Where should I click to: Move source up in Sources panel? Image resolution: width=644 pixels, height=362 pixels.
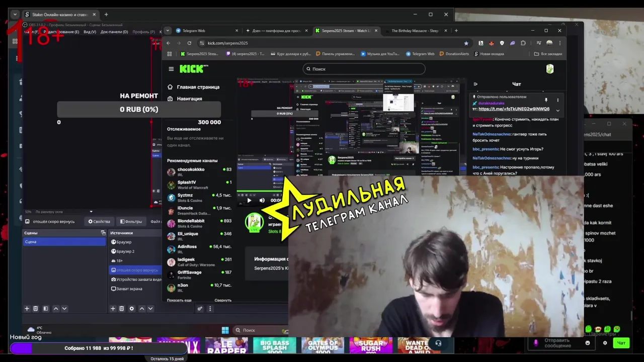(142, 309)
